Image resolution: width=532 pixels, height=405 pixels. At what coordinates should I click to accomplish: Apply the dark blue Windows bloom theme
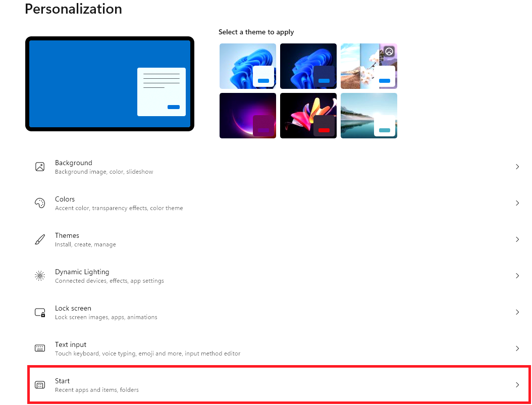[x=308, y=66]
